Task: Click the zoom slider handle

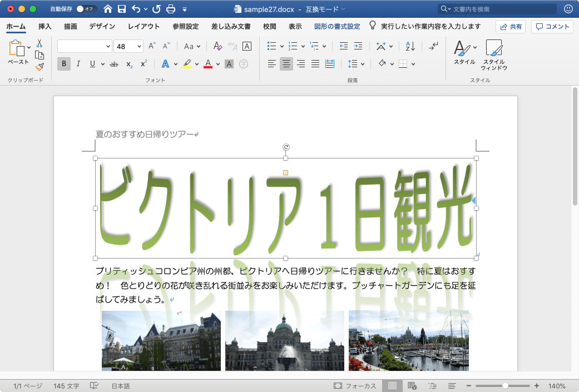Action: coord(505,386)
